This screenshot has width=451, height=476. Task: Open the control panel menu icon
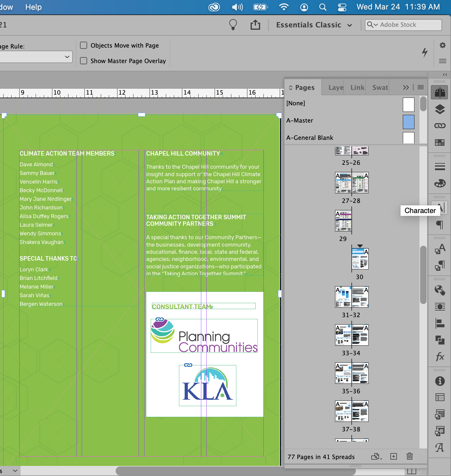pyautogui.click(x=443, y=61)
